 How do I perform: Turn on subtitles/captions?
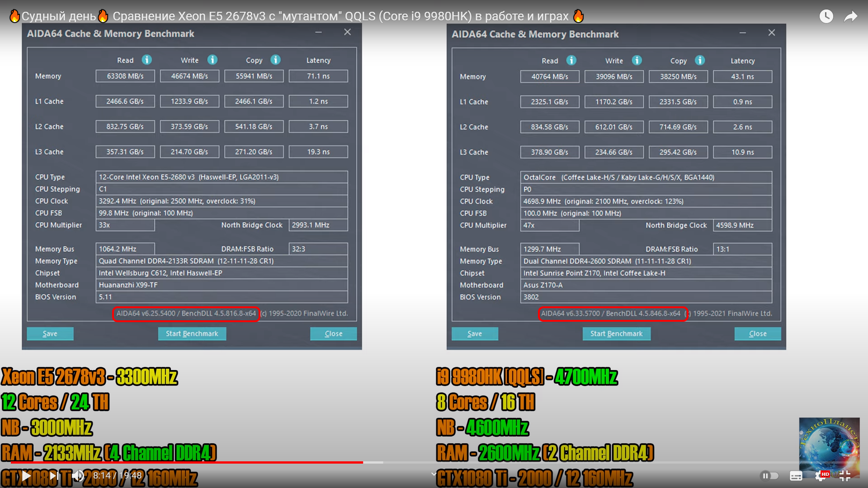coord(796,475)
